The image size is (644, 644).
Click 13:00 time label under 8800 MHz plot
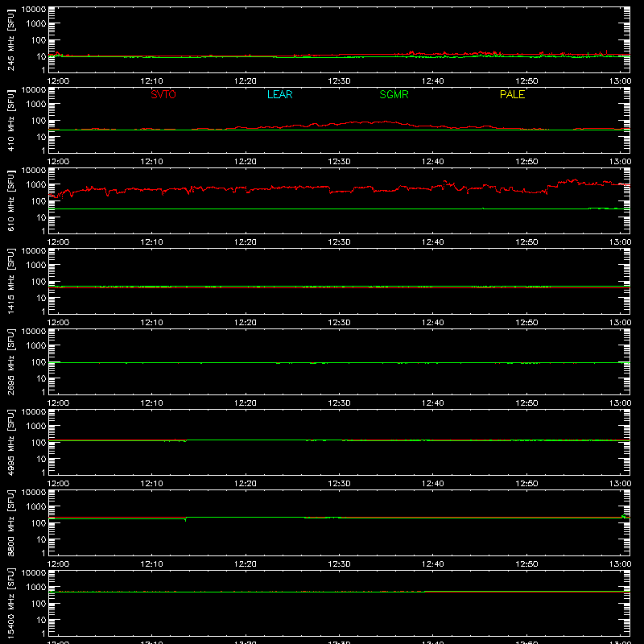point(620,564)
